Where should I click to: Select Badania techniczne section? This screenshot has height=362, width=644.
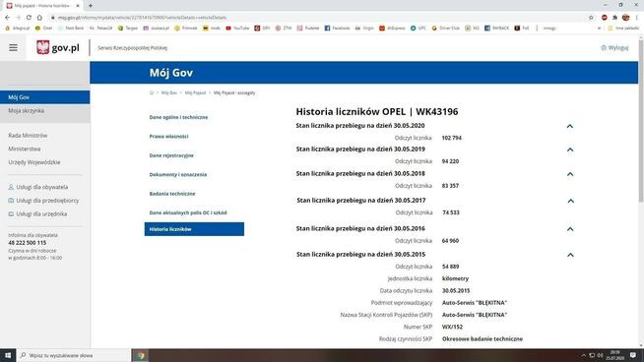coord(172,194)
